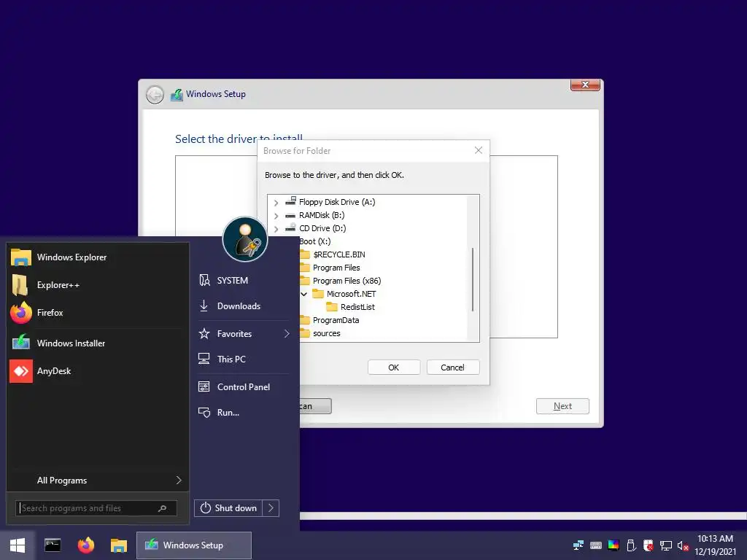
Task: Select CD Drive (D:) in folder tree
Action: coord(322,228)
